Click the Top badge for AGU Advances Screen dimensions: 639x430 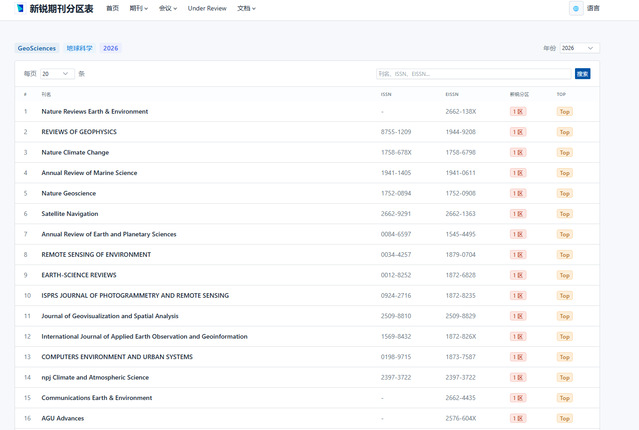(564, 418)
